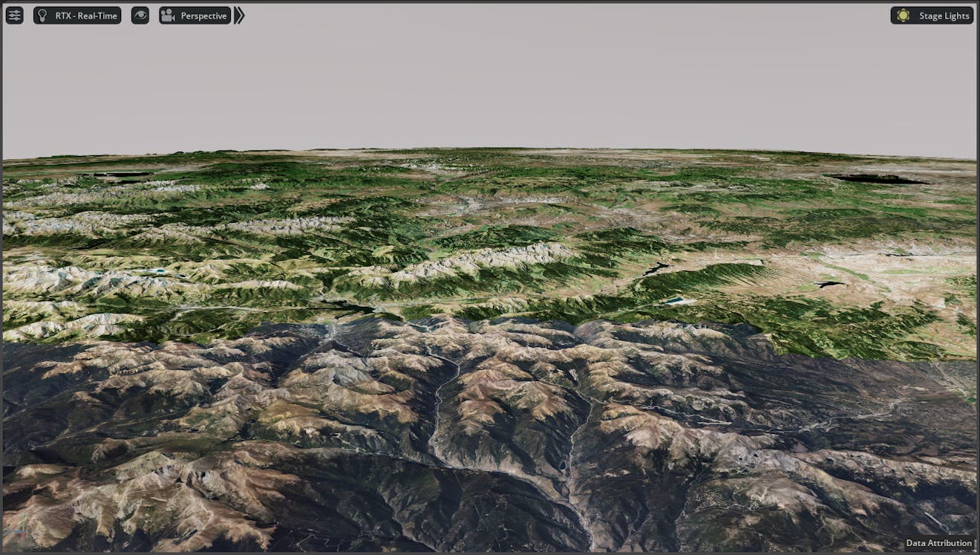The image size is (980, 555).
Task: Adjust display using the sliders settings control
Action: click(14, 15)
